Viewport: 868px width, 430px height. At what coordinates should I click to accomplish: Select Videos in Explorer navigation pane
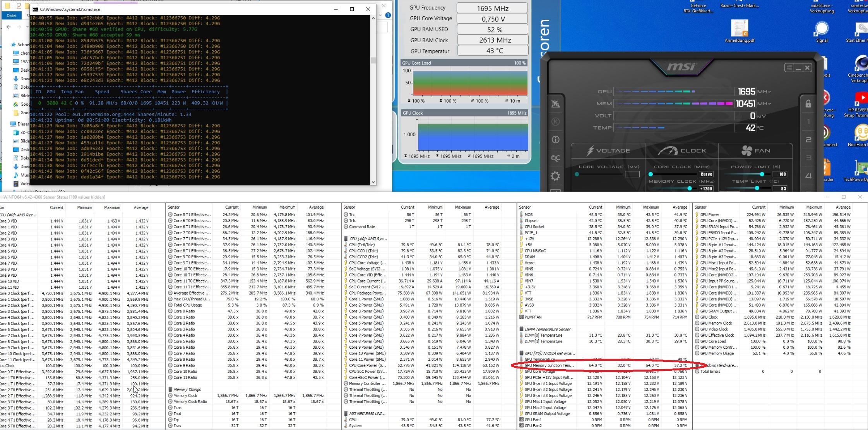click(x=21, y=183)
